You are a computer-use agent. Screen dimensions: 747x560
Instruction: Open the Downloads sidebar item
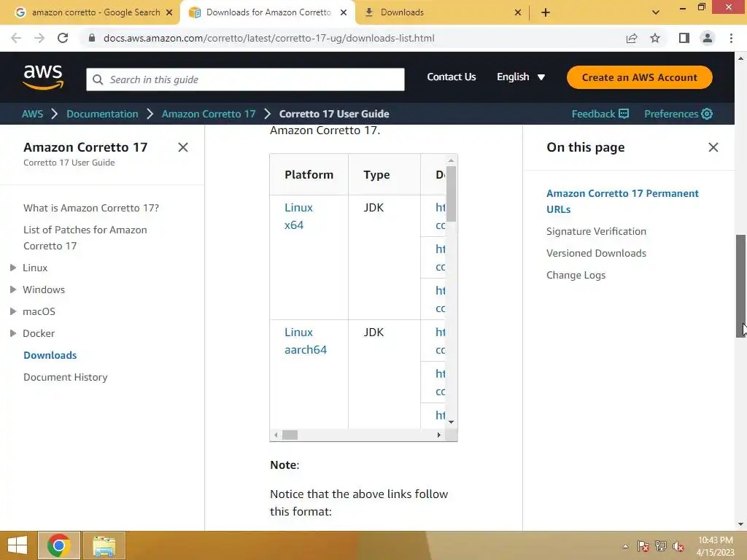pyautogui.click(x=50, y=355)
